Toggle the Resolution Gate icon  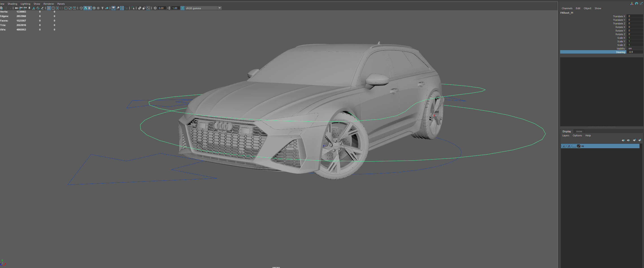click(x=57, y=8)
